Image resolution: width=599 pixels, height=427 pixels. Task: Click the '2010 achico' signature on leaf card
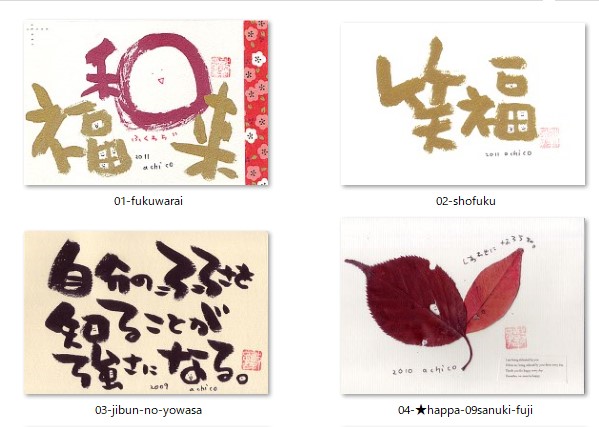[424, 370]
